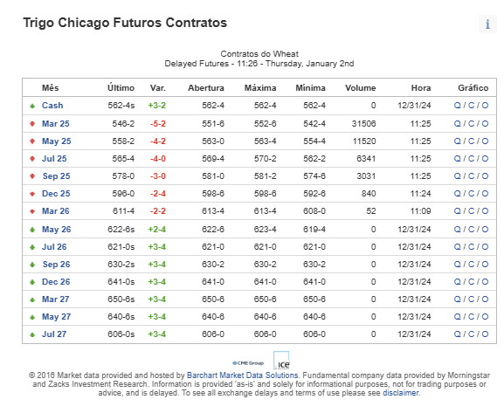Click the Último column header
Viewport: 504px width, 420px height.
pyautogui.click(x=121, y=87)
